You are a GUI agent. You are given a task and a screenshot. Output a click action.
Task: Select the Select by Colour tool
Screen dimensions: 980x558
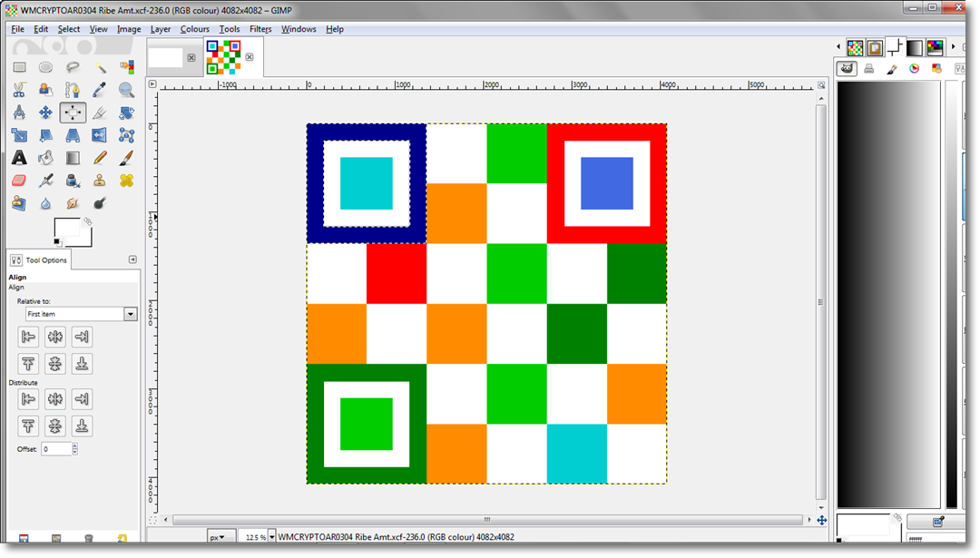click(x=126, y=67)
